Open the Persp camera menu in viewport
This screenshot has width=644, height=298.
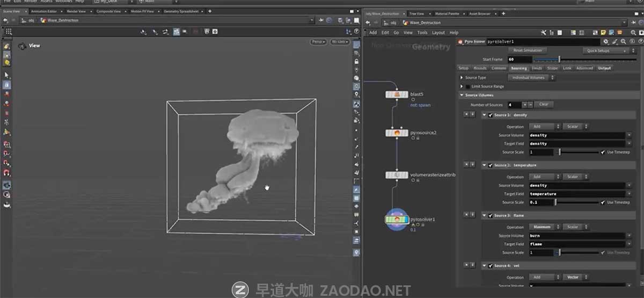[318, 42]
